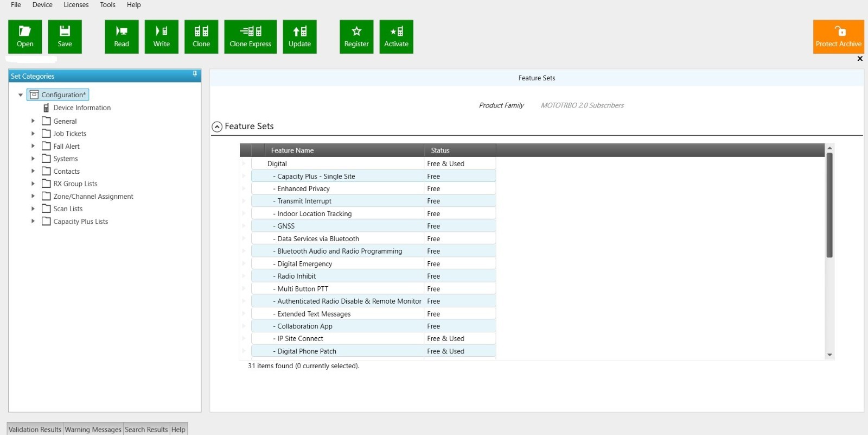
Task: Click the feature list scroll down arrow
Action: click(x=829, y=355)
